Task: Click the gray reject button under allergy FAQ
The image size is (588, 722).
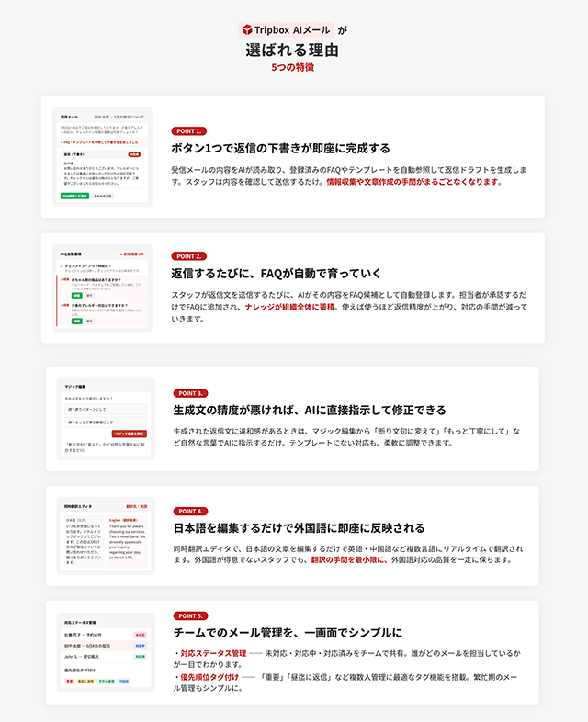Action: pos(89,321)
